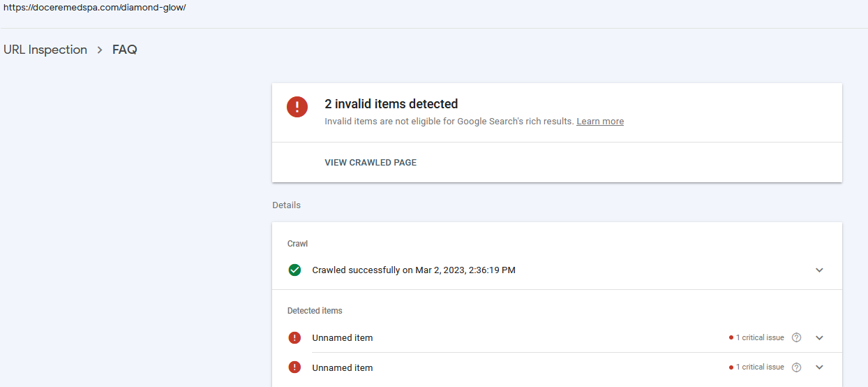Open the Learn more link
Screen dimensions: 868x387
(600, 122)
